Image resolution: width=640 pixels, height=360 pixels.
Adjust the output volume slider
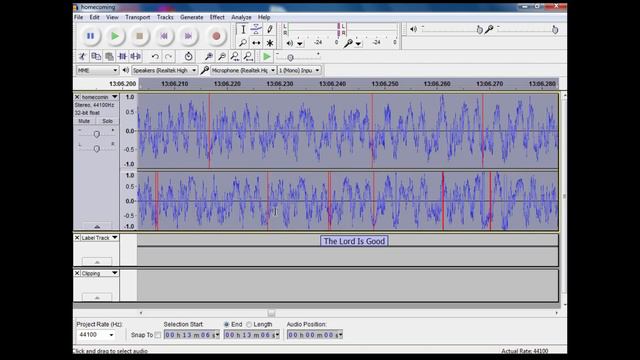click(x=479, y=29)
